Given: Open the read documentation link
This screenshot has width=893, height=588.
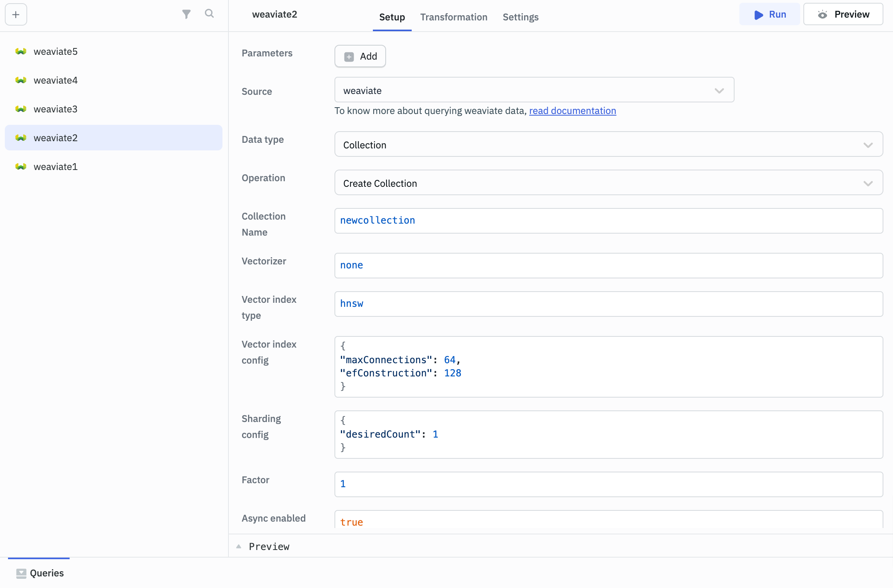Looking at the screenshot, I should tap(572, 111).
